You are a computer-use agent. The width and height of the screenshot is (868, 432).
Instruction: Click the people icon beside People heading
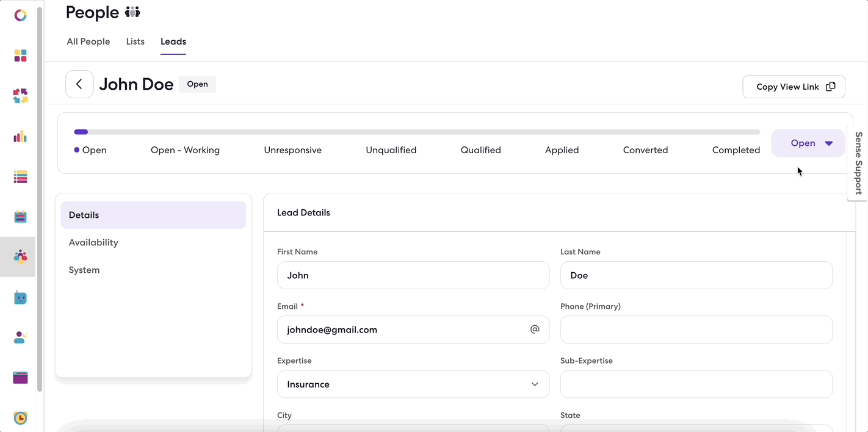click(x=132, y=12)
